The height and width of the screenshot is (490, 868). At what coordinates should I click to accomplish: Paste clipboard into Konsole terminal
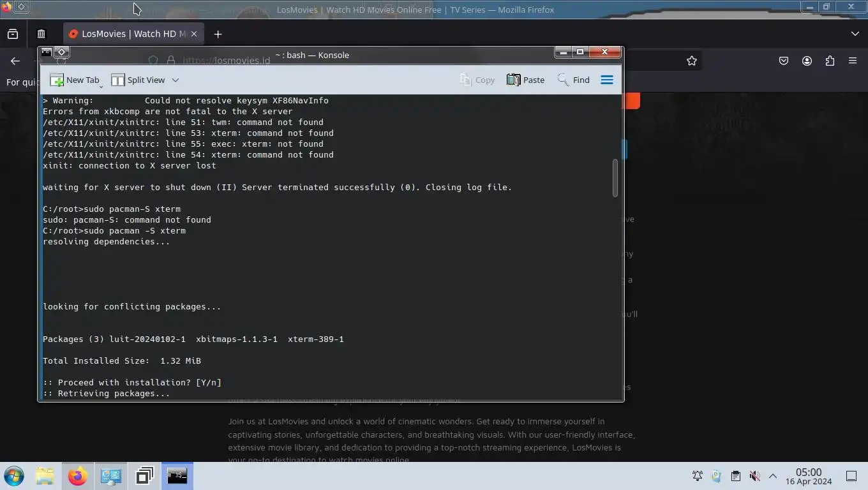[x=525, y=80]
